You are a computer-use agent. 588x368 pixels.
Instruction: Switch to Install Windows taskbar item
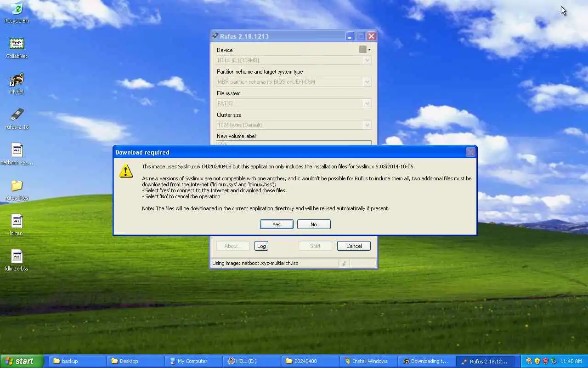coord(367,361)
